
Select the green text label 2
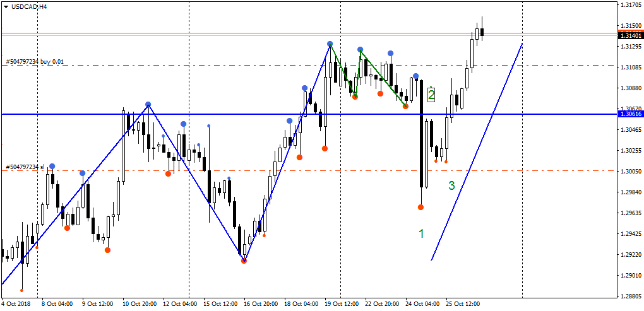tap(431, 95)
